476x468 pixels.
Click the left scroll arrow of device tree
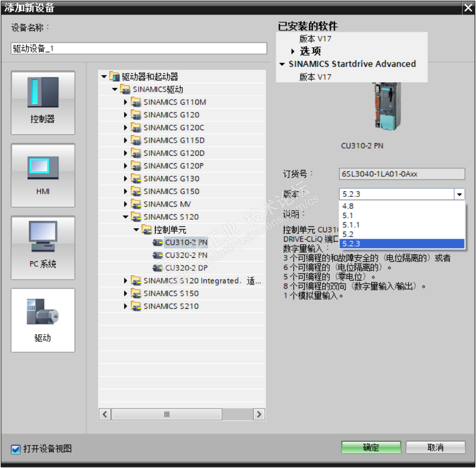point(105,414)
